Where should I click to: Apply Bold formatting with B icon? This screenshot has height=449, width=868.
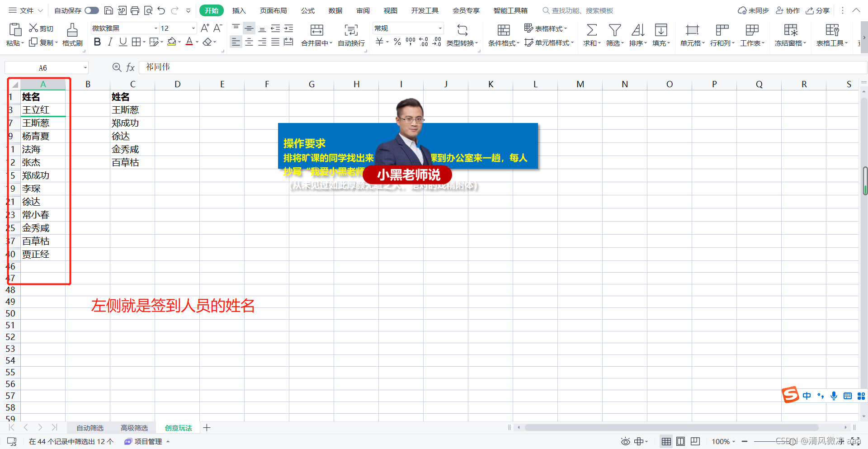coord(97,42)
